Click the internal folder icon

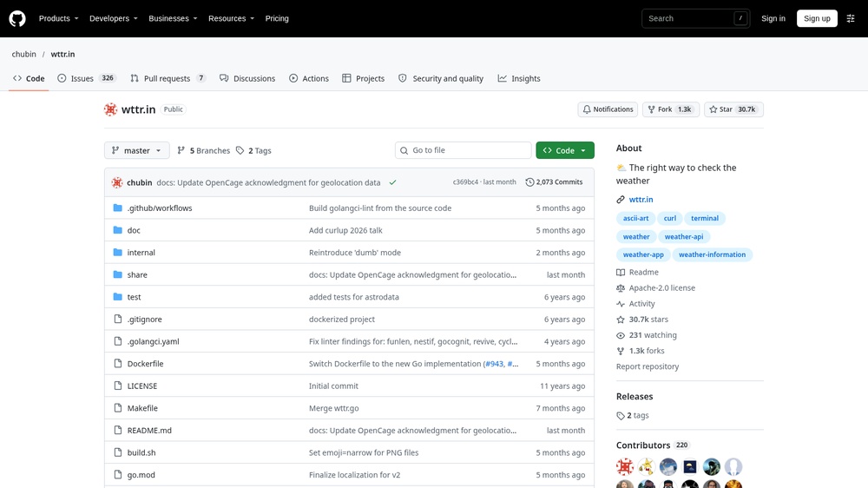(x=117, y=252)
